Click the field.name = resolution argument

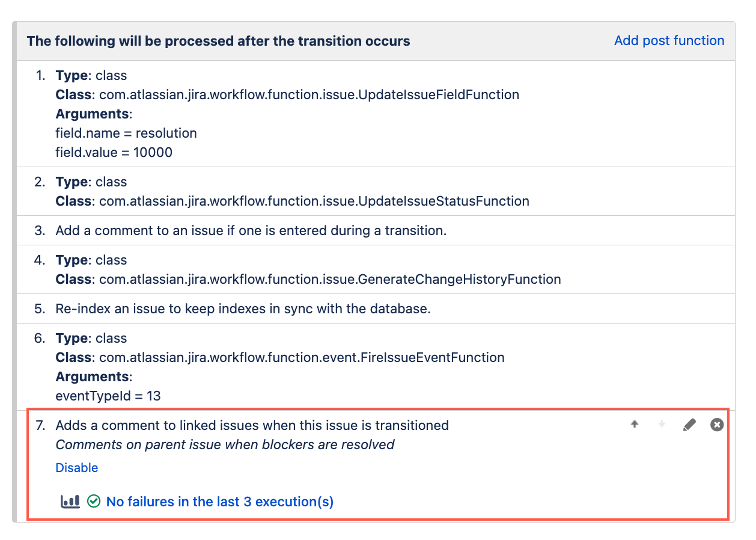pos(126,133)
